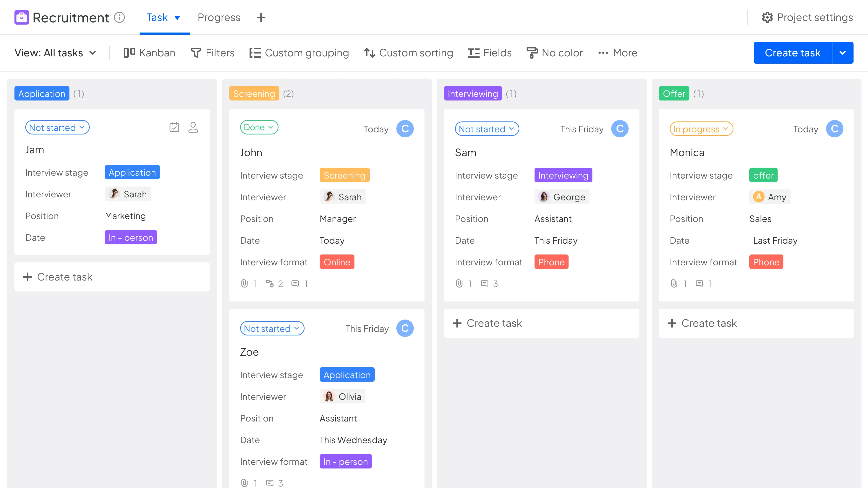868x488 pixels.
Task: Click the blue Create task button
Action: point(793,53)
